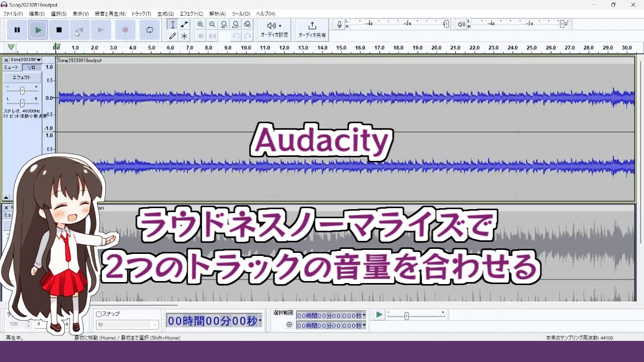Adjust first track gain slider
The width and height of the screenshot is (644, 362).
(x=22, y=90)
